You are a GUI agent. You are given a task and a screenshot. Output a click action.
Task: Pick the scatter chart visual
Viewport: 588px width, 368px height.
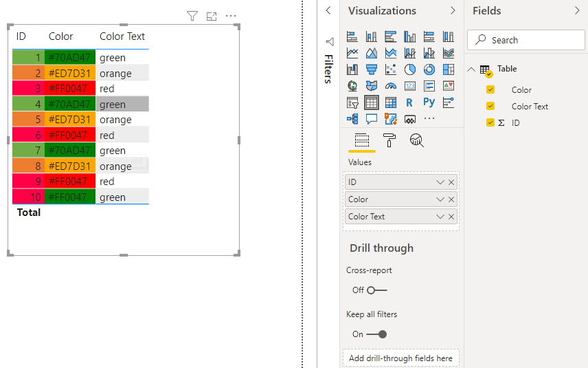click(x=391, y=69)
